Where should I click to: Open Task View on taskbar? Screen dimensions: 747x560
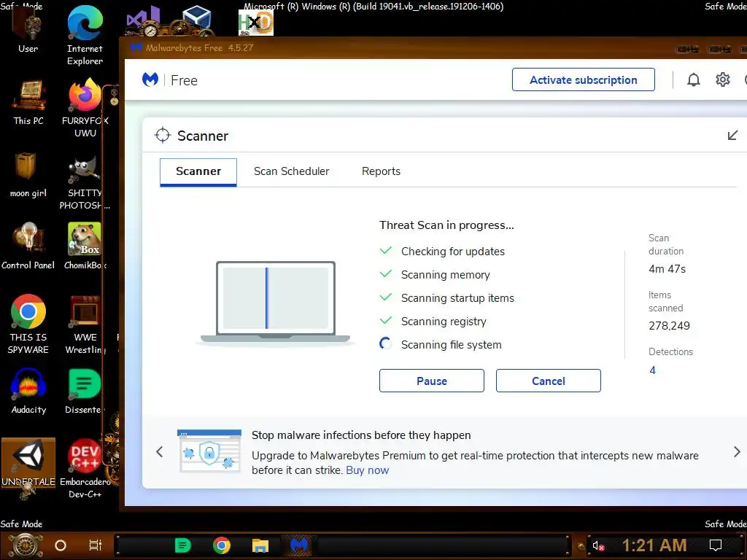click(96, 545)
